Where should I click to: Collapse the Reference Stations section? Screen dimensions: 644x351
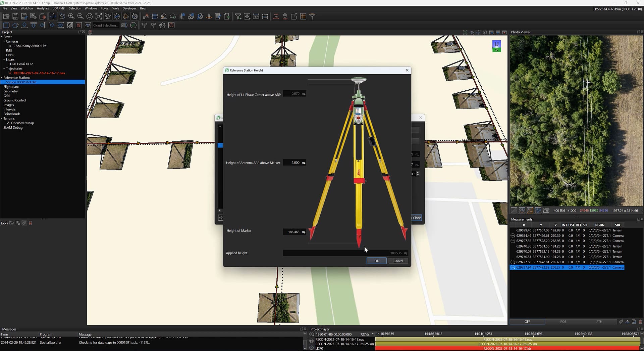click(2, 78)
